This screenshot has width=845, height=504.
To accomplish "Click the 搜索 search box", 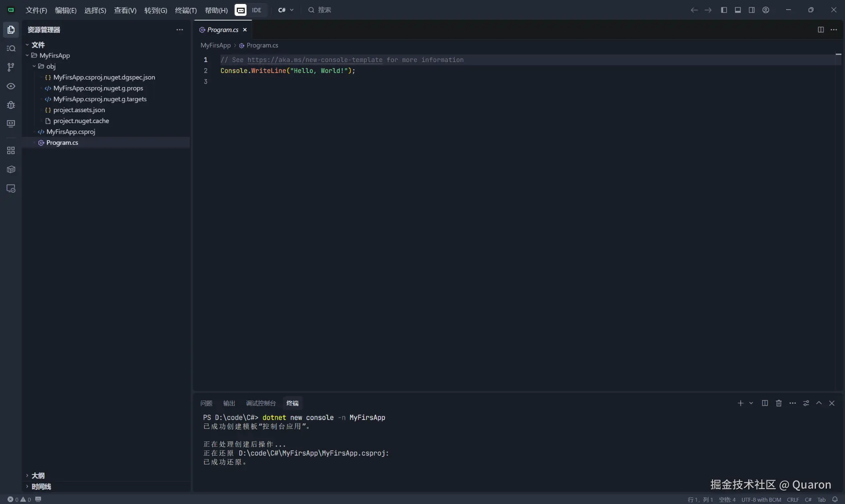I will pyautogui.click(x=324, y=10).
